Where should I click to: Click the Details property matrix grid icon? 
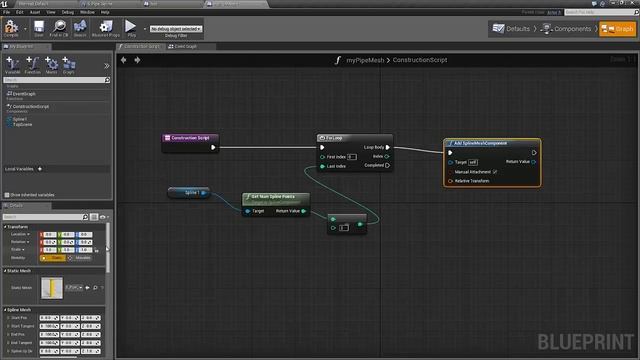[94, 217]
